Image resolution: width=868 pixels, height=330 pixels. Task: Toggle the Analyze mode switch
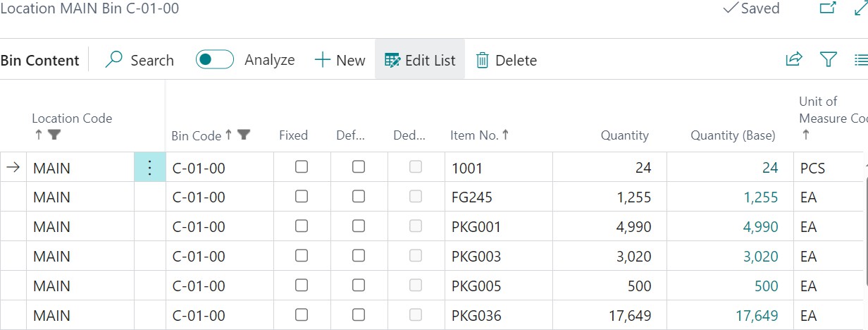tap(214, 60)
